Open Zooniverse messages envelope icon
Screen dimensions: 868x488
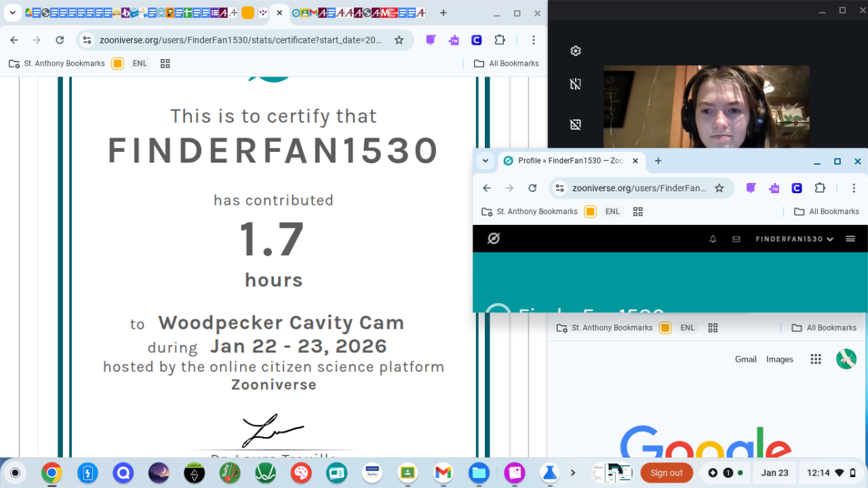736,239
